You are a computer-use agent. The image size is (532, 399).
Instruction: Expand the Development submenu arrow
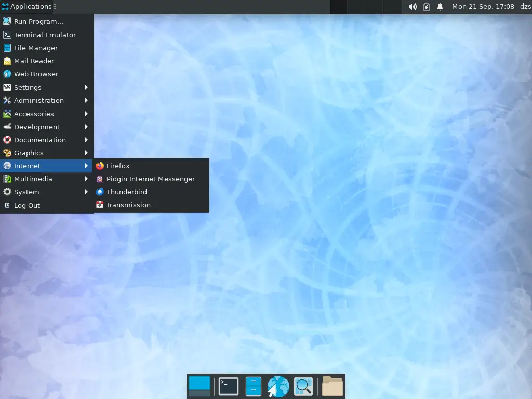pos(86,127)
